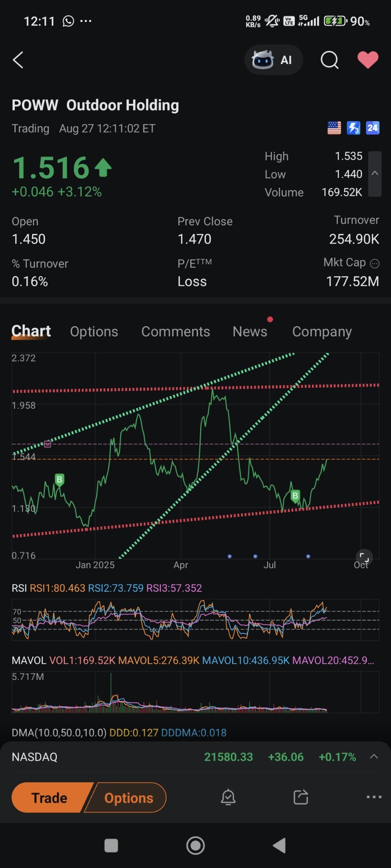The height and width of the screenshot is (868, 391).
Task: Tap the Mkt Cap 177.52M value
Action: click(352, 281)
